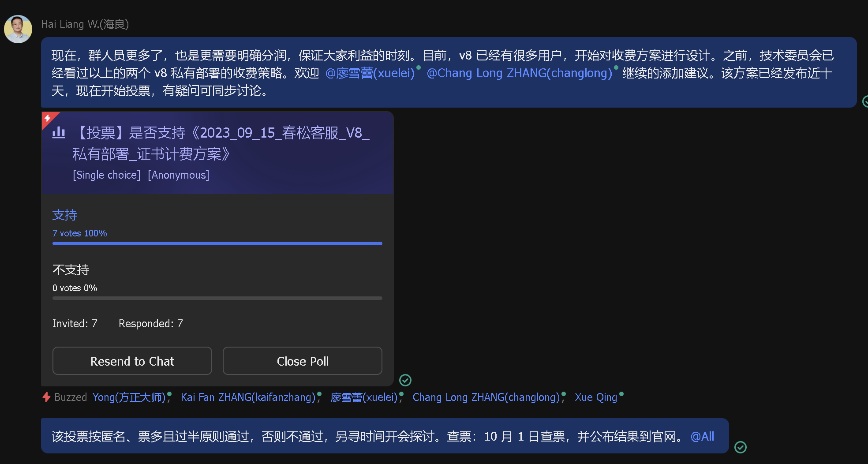Click the poll bar-chart icon
The height and width of the screenshot is (464, 868).
pos(59,132)
